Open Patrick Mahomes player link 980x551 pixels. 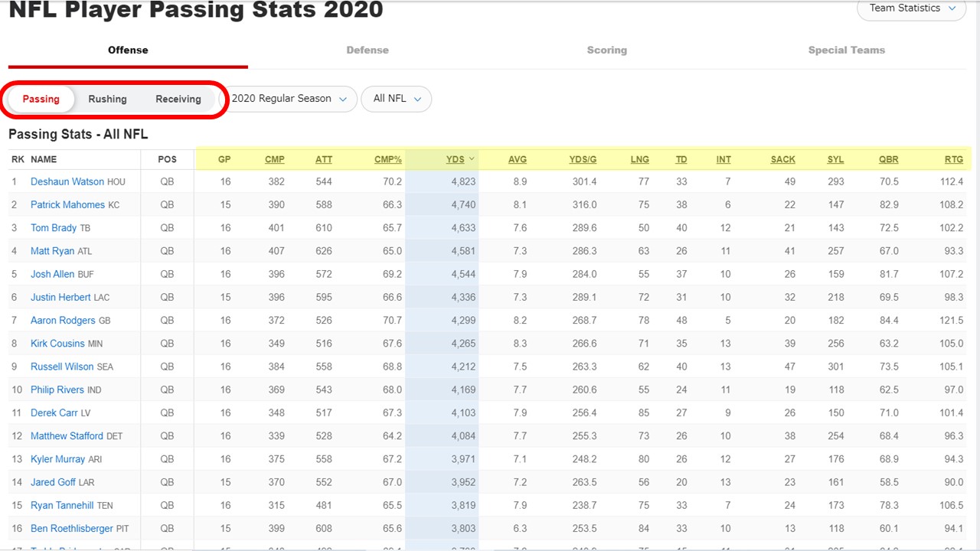[x=67, y=205]
